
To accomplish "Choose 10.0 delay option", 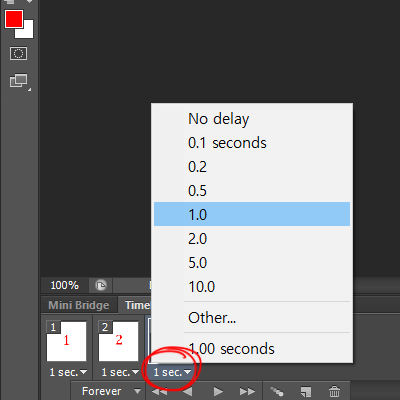I will [252, 287].
